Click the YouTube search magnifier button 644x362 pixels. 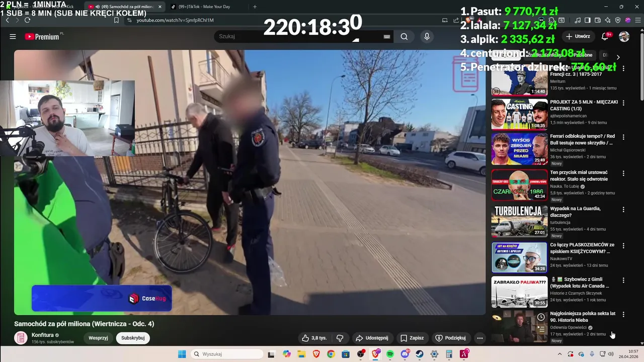point(404,36)
